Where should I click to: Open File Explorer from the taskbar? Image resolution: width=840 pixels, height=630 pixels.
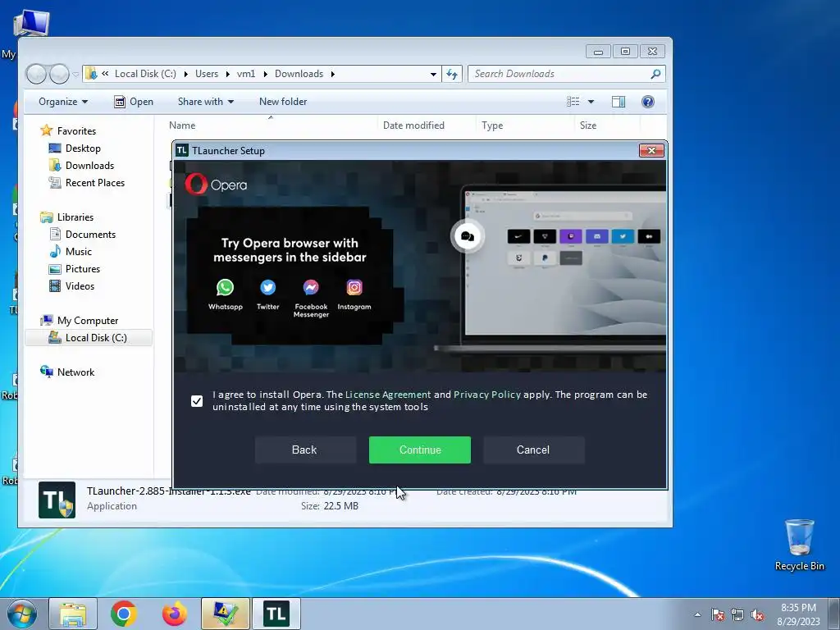73,614
